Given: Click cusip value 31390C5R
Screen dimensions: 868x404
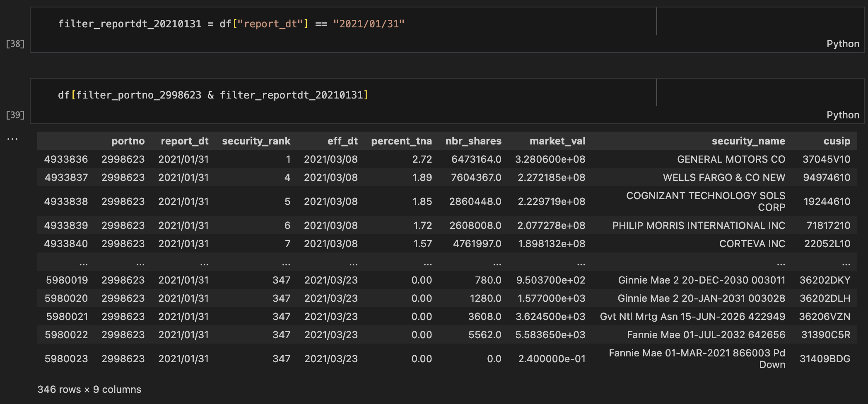Looking at the screenshot, I should pyautogui.click(x=826, y=335).
